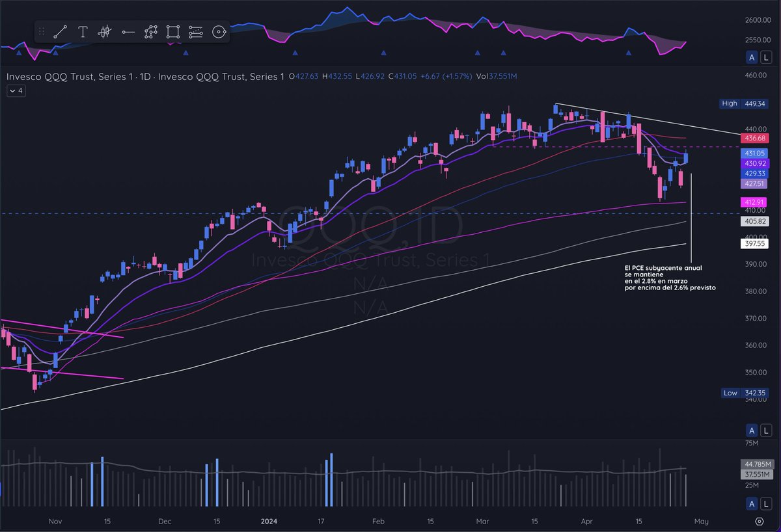781x532 pixels.
Task: Open chart settings gear icon
Action: pyautogui.click(x=759, y=521)
